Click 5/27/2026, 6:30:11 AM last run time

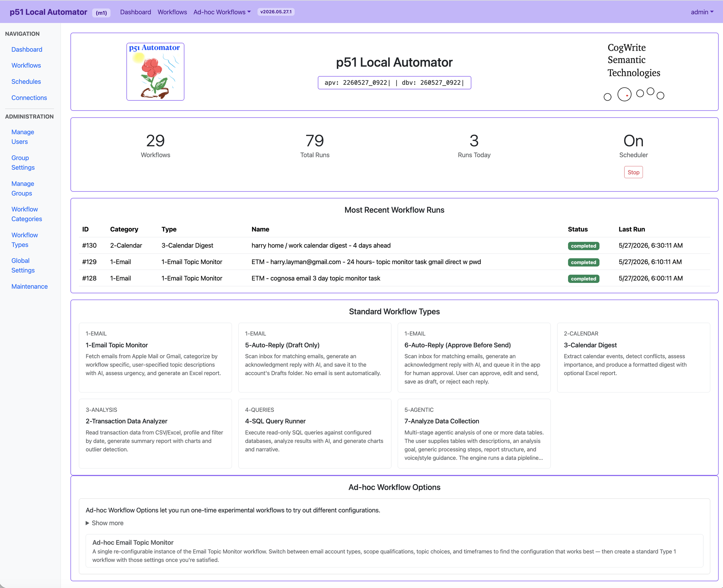click(x=650, y=246)
